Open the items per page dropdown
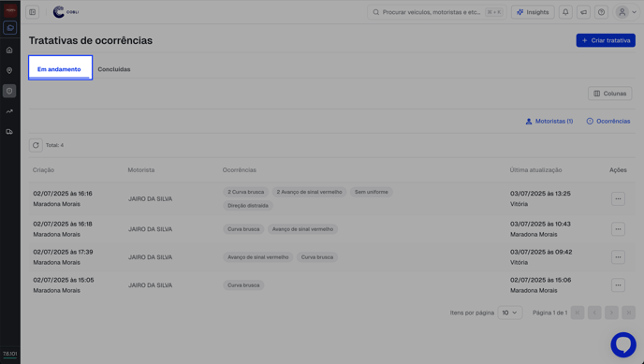The width and height of the screenshot is (644, 364). pos(510,313)
